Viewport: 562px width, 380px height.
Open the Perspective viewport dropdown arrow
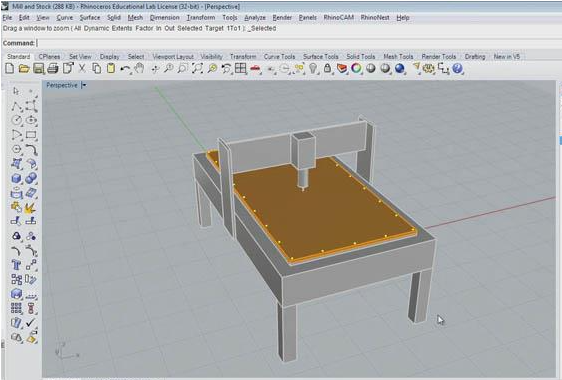click(x=84, y=85)
